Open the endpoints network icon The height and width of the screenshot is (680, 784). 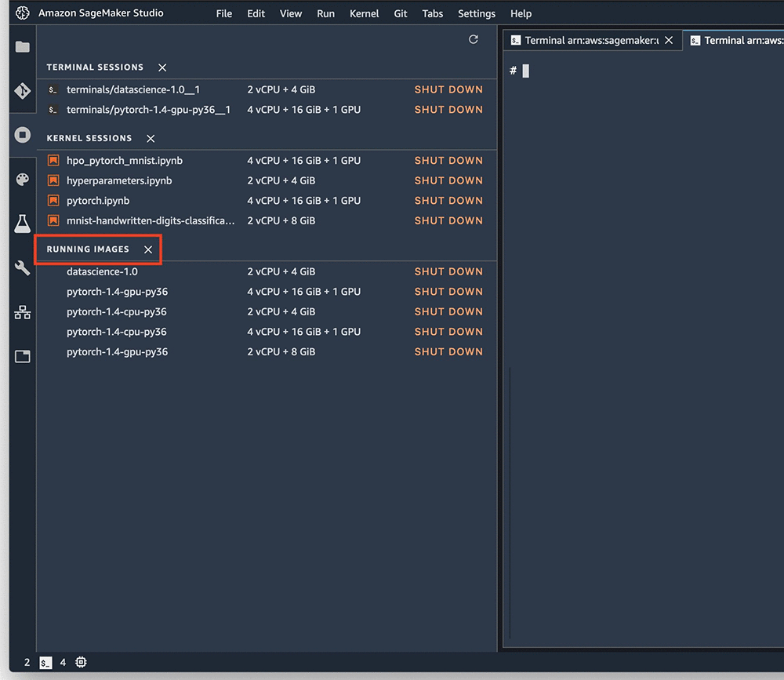pyautogui.click(x=23, y=312)
